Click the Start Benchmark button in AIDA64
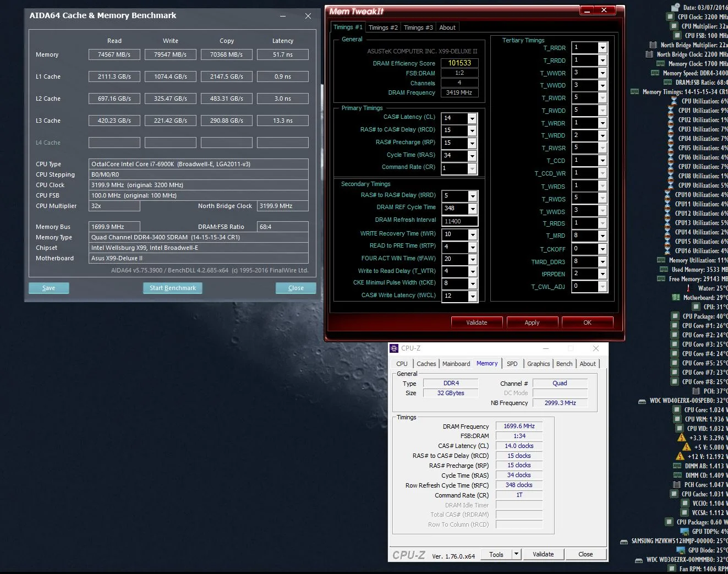The height and width of the screenshot is (574, 728). (173, 288)
